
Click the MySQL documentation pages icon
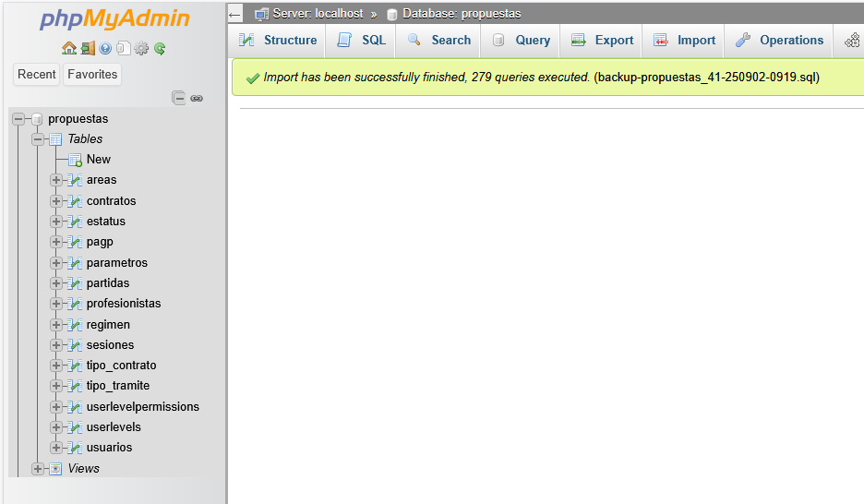(123, 48)
